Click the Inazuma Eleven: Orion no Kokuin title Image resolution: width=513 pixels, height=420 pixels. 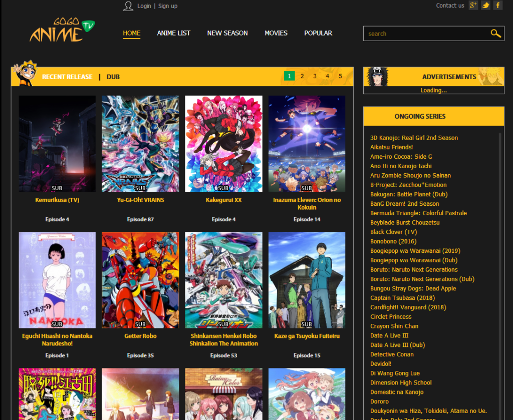point(307,204)
